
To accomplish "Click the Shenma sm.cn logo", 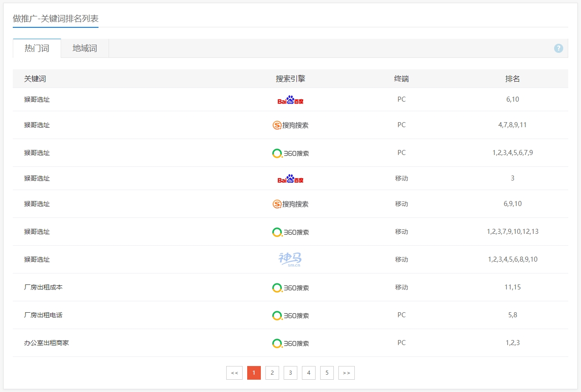I will point(290,259).
